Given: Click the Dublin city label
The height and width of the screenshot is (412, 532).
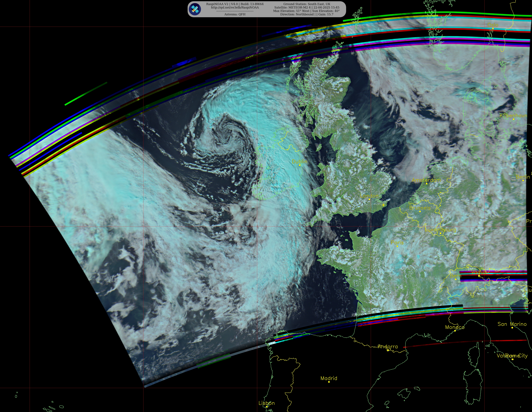Looking at the screenshot, I should (x=300, y=161).
